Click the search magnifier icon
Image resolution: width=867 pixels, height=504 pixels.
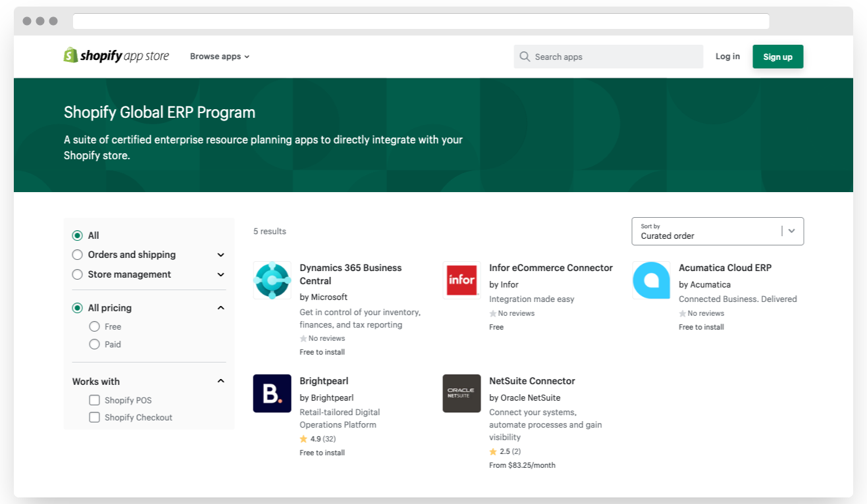pyautogui.click(x=525, y=57)
